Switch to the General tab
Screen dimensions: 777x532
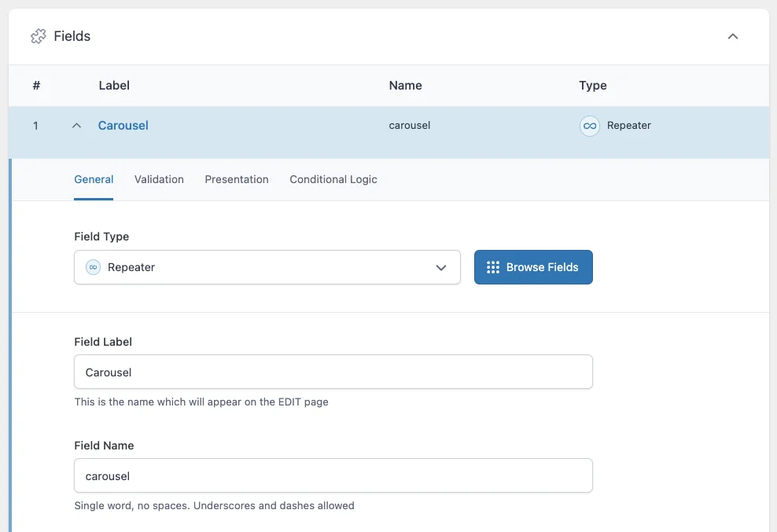(x=94, y=179)
